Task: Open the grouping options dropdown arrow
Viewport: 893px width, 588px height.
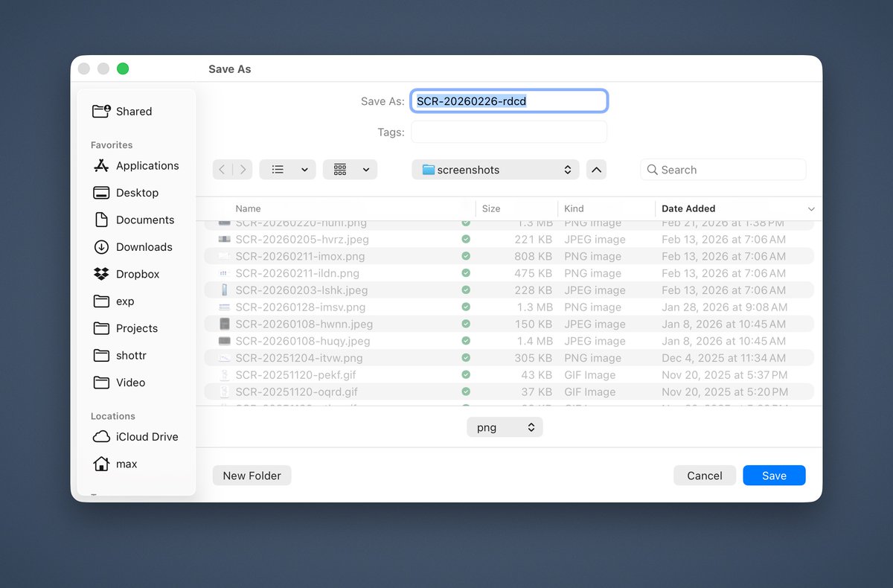Action: click(x=366, y=170)
